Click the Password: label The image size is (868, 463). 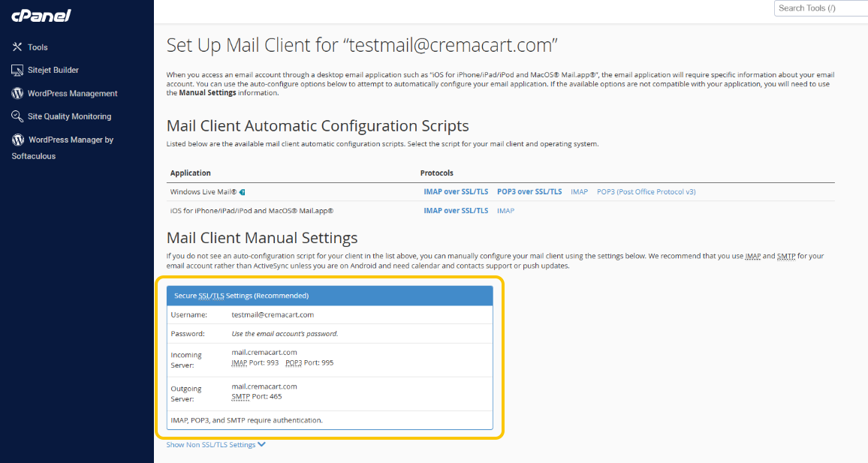(x=188, y=334)
